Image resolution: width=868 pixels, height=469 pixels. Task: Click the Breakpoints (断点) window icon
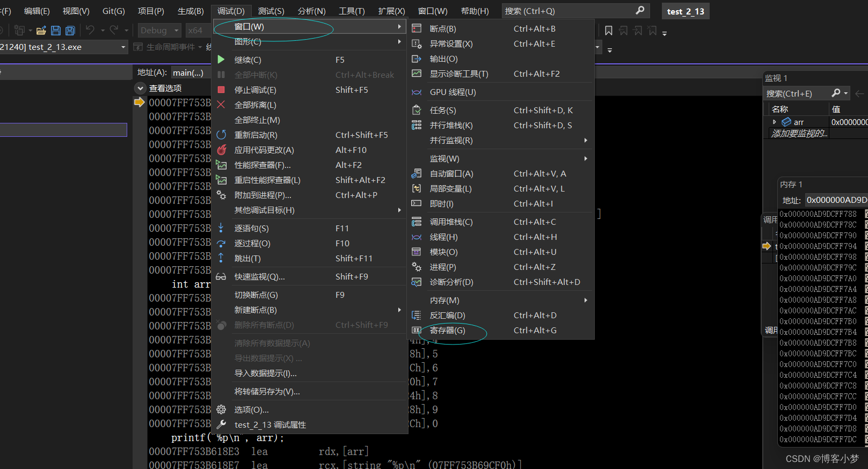click(x=417, y=28)
